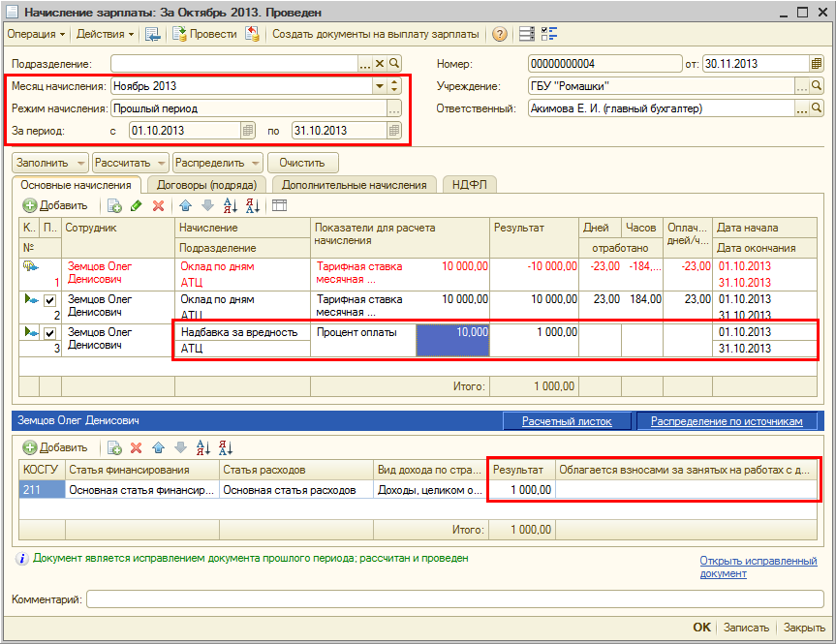The height and width of the screenshot is (644, 836).
Task: Click the green pencil edit icon in accruals toolbar
Action: point(136,205)
